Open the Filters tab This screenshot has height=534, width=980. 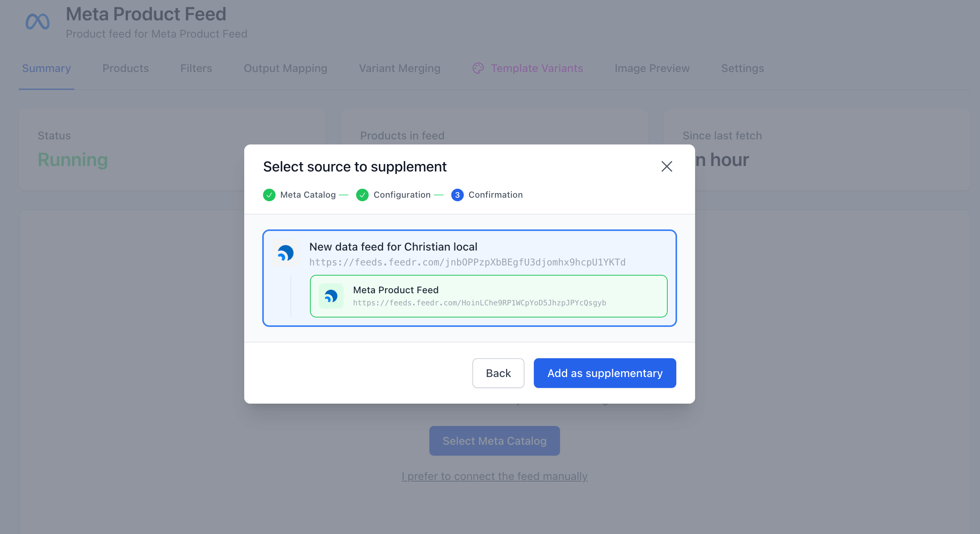click(x=196, y=68)
